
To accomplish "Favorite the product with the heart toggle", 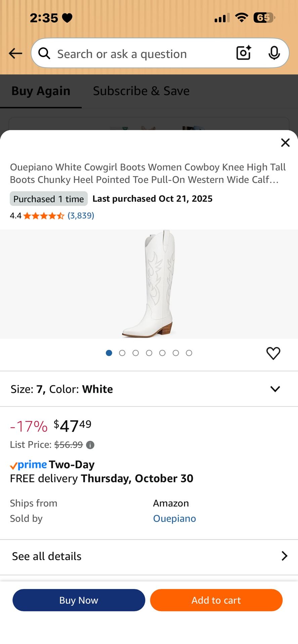I will [273, 353].
